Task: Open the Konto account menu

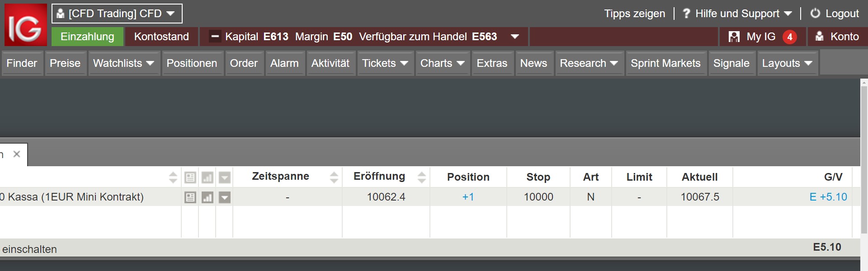Action: pos(839,37)
